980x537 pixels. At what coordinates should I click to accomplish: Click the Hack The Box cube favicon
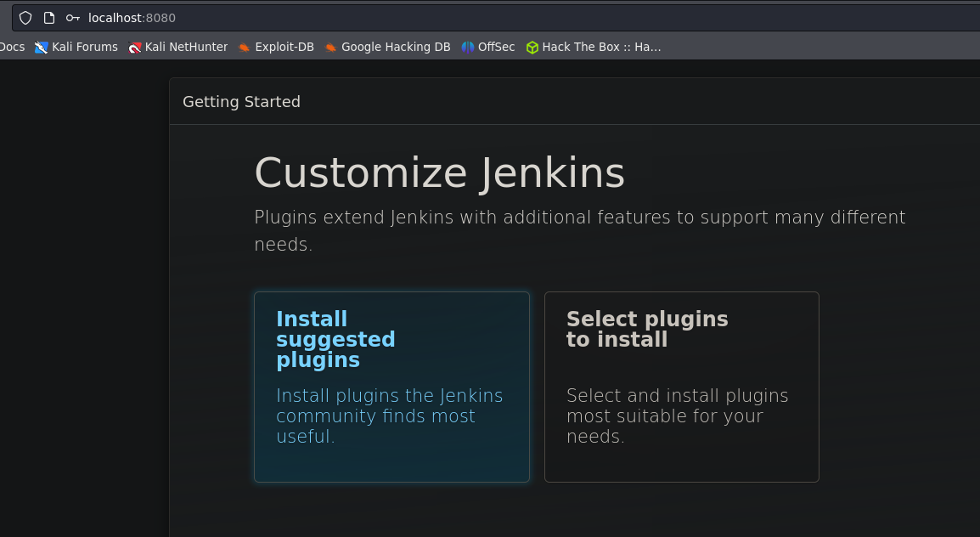(532, 48)
